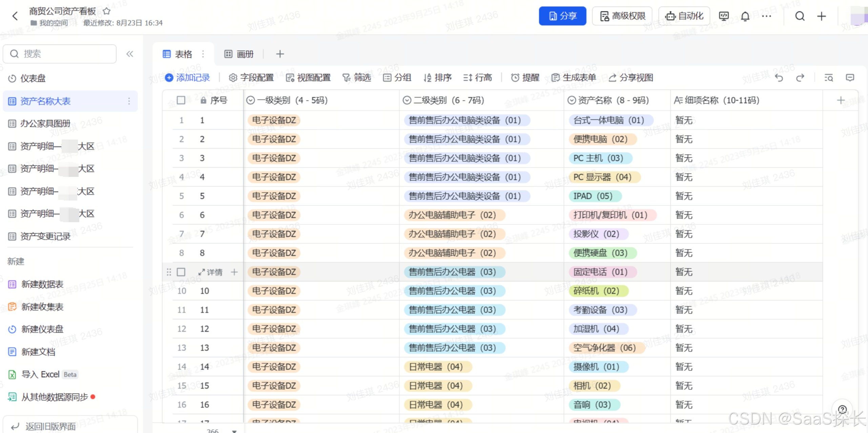Expand the hovered record via 详情
This screenshot has height=433, width=868.
[210, 272]
